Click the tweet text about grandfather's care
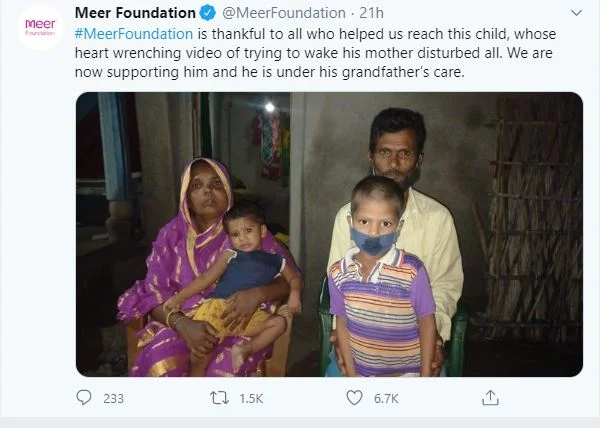The width and height of the screenshot is (608, 428). pyautogui.click(x=269, y=72)
